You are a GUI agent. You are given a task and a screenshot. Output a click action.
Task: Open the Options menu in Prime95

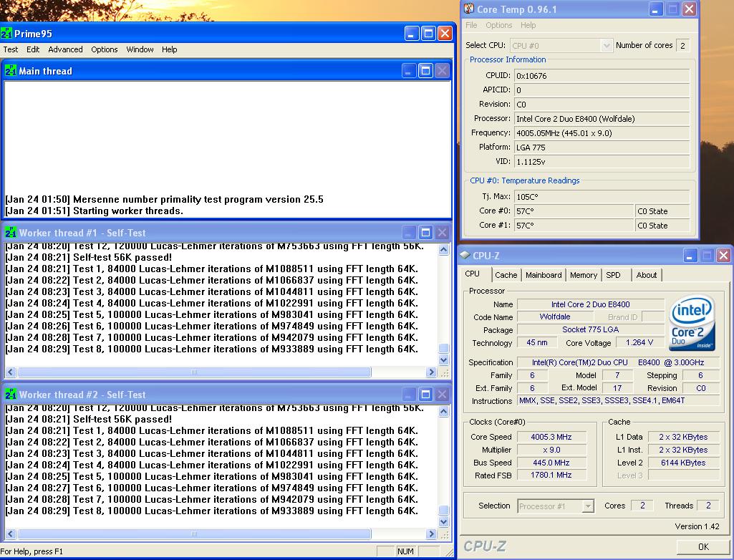click(105, 49)
